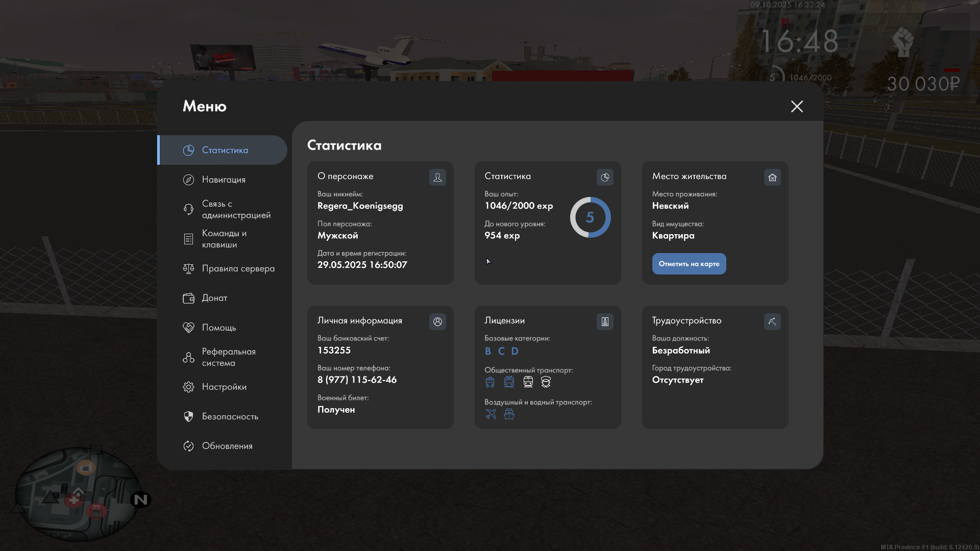
Task: Open the Настройки menu item
Action: pyautogui.click(x=224, y=387)
